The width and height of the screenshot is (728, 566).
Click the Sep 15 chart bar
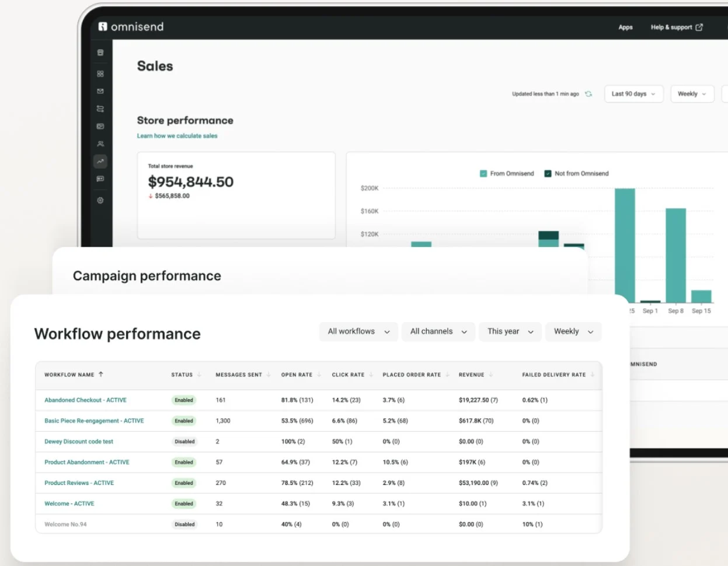701,296
